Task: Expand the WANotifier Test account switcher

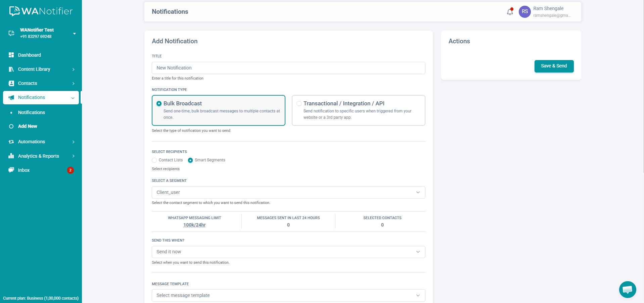Action: pyautogui.click(x=74, y=34)
